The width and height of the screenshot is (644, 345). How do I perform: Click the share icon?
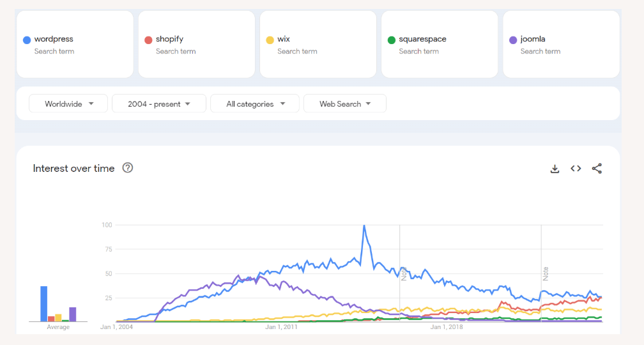597,169
